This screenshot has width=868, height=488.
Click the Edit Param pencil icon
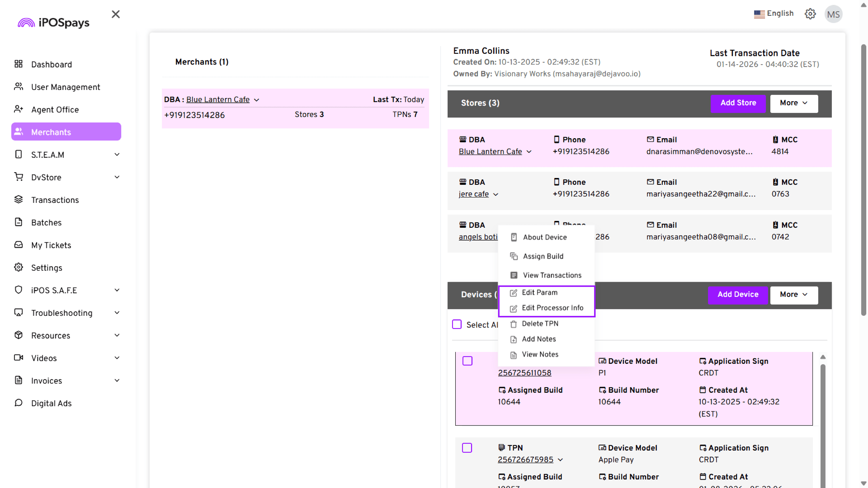point(513,293)
